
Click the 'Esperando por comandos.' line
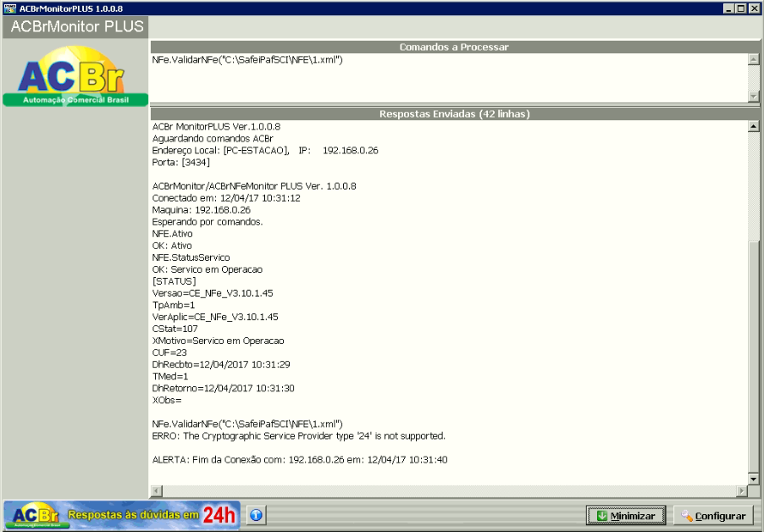(x=208, y=222)
